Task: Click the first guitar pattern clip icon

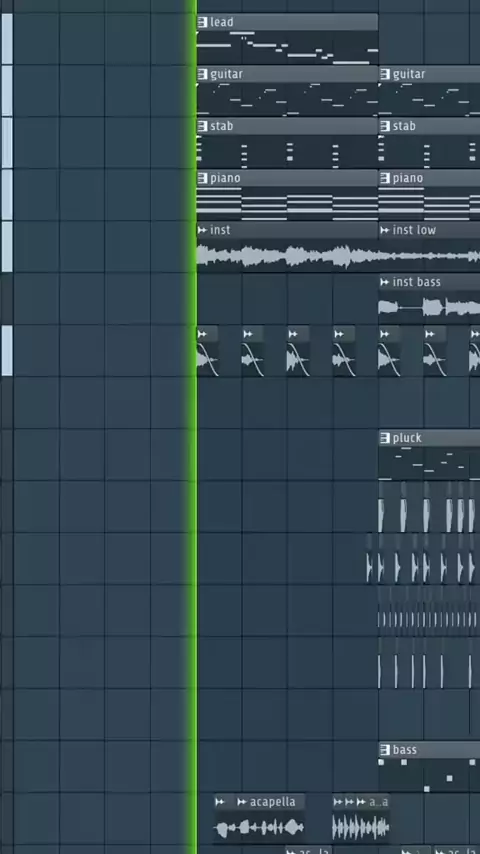Action: 203,74
